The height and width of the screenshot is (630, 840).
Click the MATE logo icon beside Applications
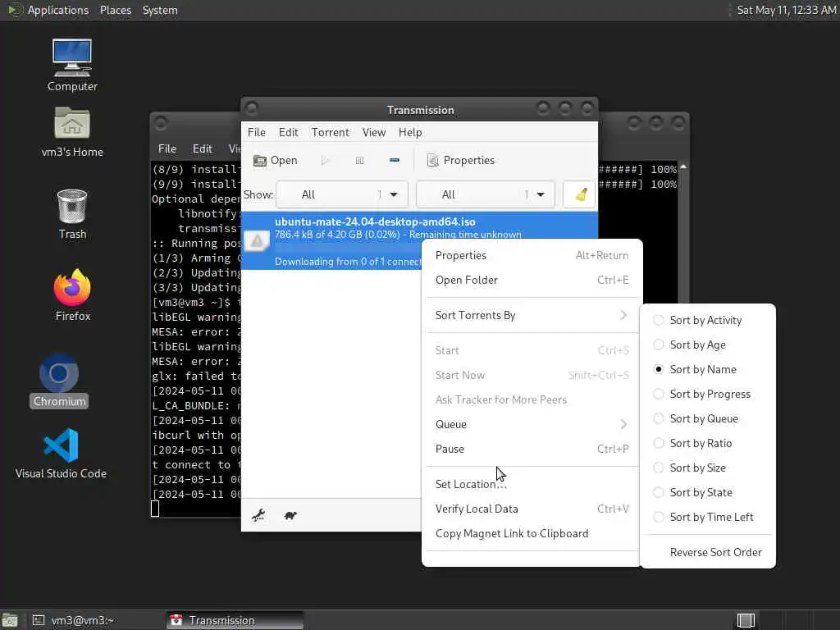click(x=15, y=10)
